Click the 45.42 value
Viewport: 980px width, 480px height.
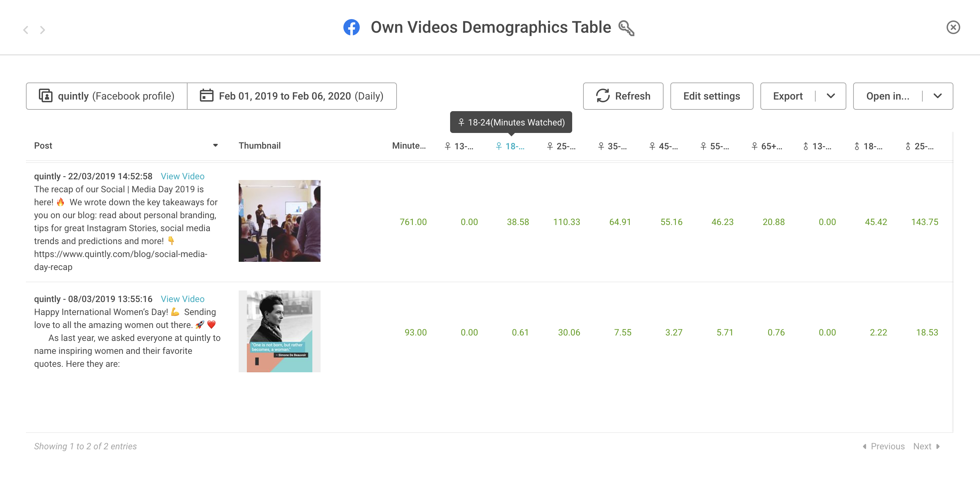(876, 222)
